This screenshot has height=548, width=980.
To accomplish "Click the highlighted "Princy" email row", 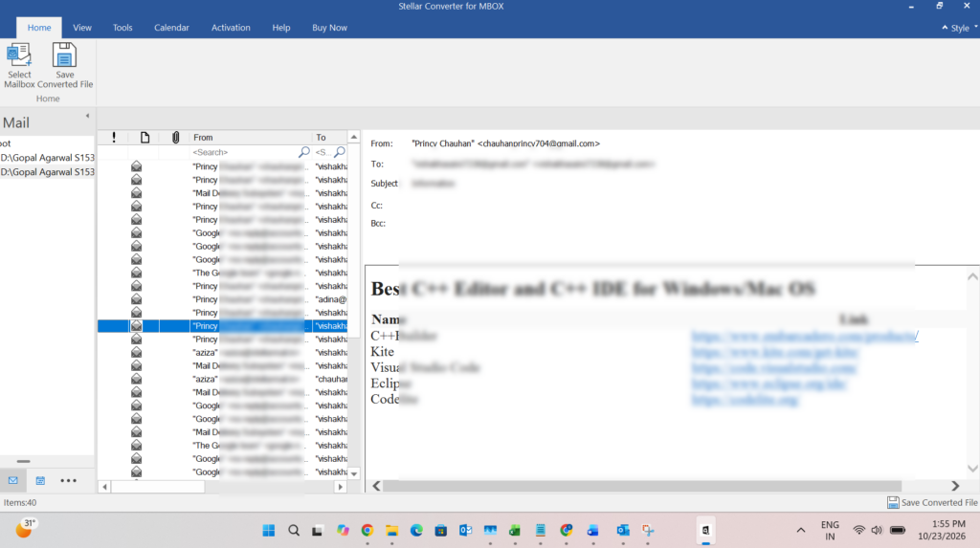I will tap(222, 326).
